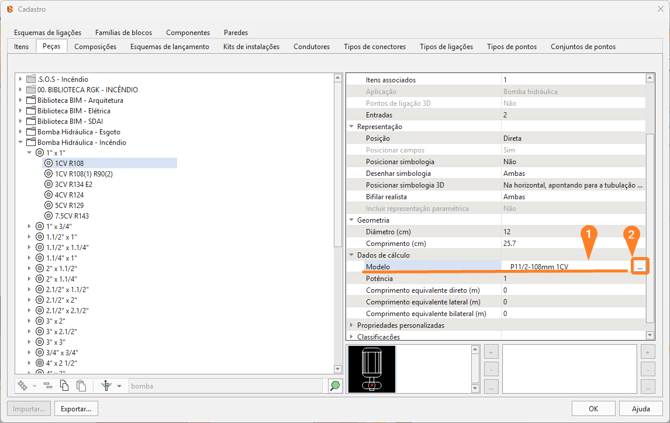This screenshot has height=423, width=670.
Task: Click the Exportar... button
Action: (x=76, y=408)
